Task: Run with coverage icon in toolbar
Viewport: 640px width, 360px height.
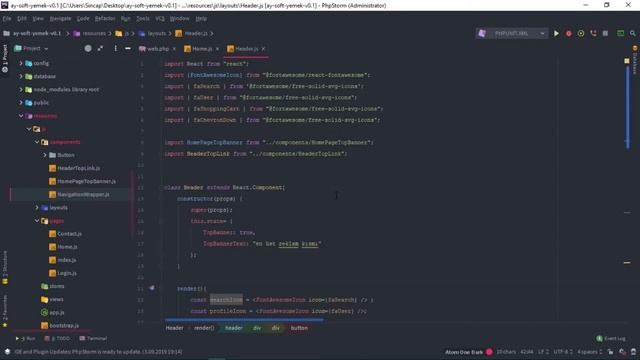Action: pyautogui.click(x=581, y=33)
